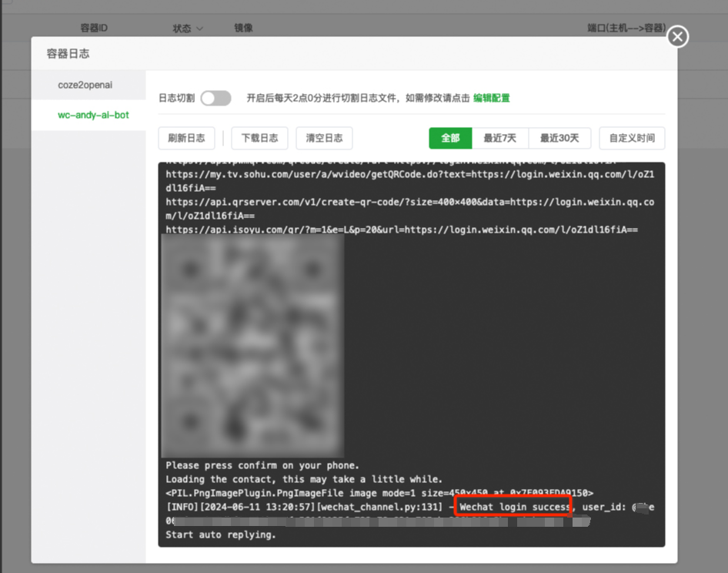
Task: Click the my.tv.sohu.com URL line
Action: tap(410, 181)
